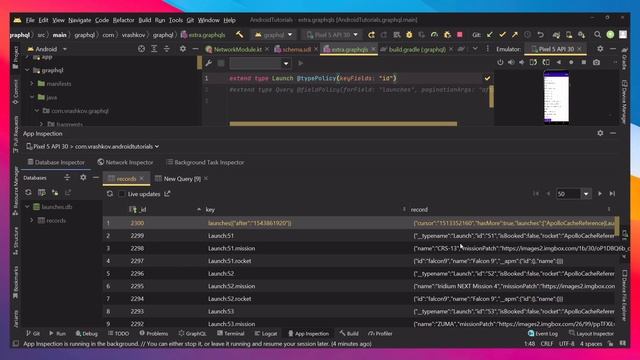The image size is (640, 360).
Task: Click Execute query play icon in editor toolbar
Action: click(x=300, y=63)
